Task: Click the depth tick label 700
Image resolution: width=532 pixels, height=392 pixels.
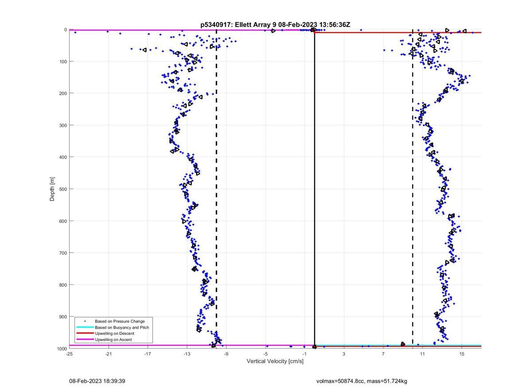Action: point(63,253)
